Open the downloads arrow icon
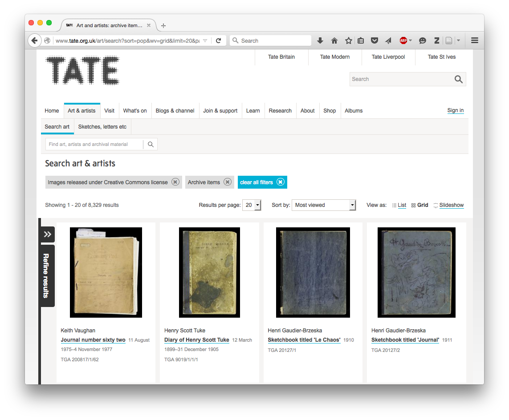 [x=320, y=40]
